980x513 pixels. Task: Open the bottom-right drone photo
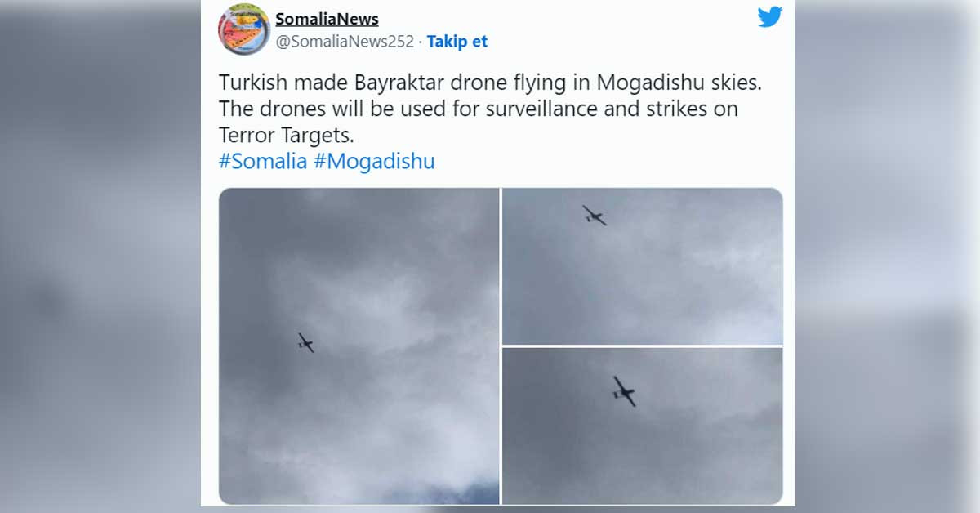pos(642,426)
